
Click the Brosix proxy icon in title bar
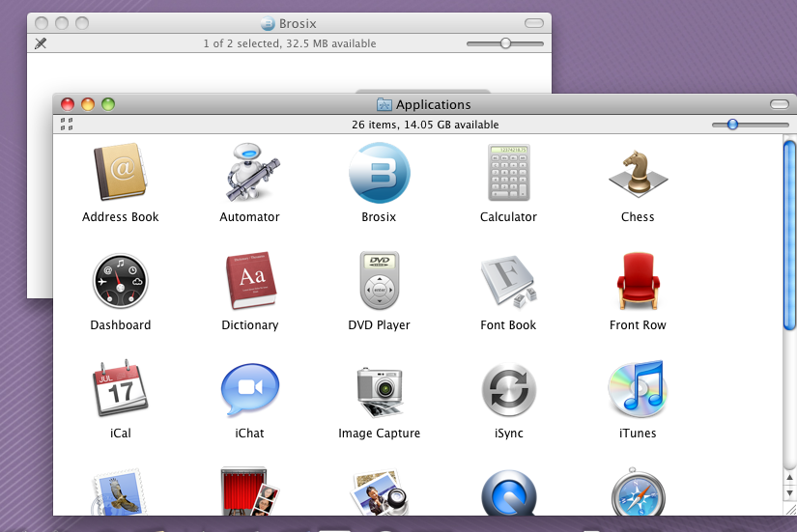tap(268, 23)
